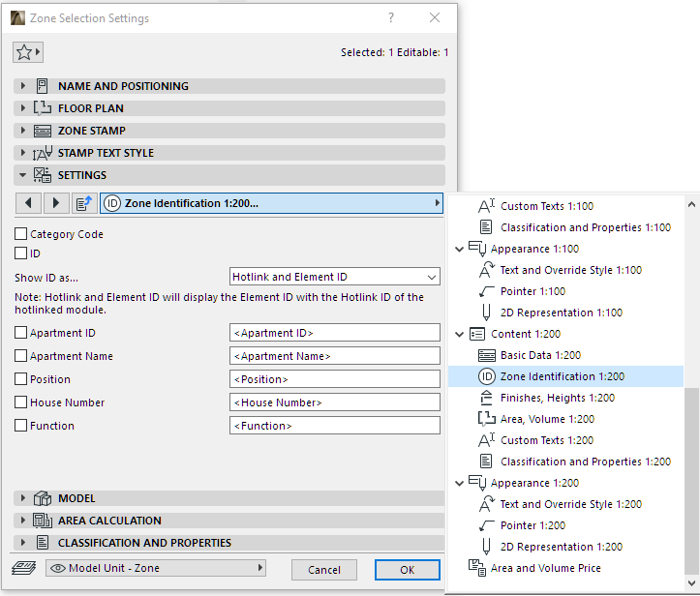The image size is (700, 596).
Task: Click the Stamp Text Style panel icon
Action: (x=43, y=153)
